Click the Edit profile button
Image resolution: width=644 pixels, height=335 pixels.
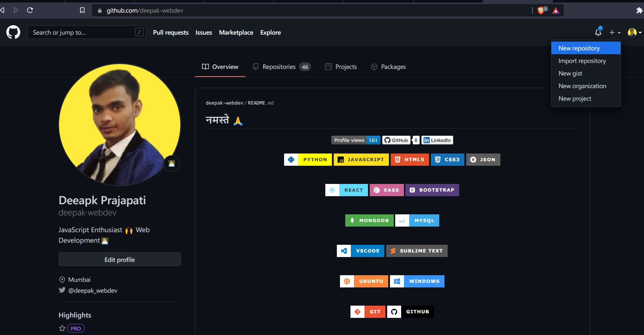point(120,259)
